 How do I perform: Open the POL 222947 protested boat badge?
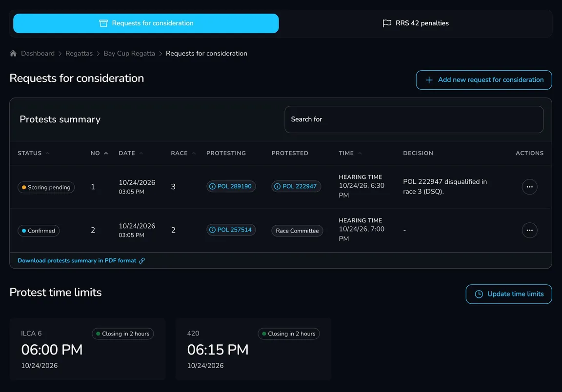click(296, 186)
